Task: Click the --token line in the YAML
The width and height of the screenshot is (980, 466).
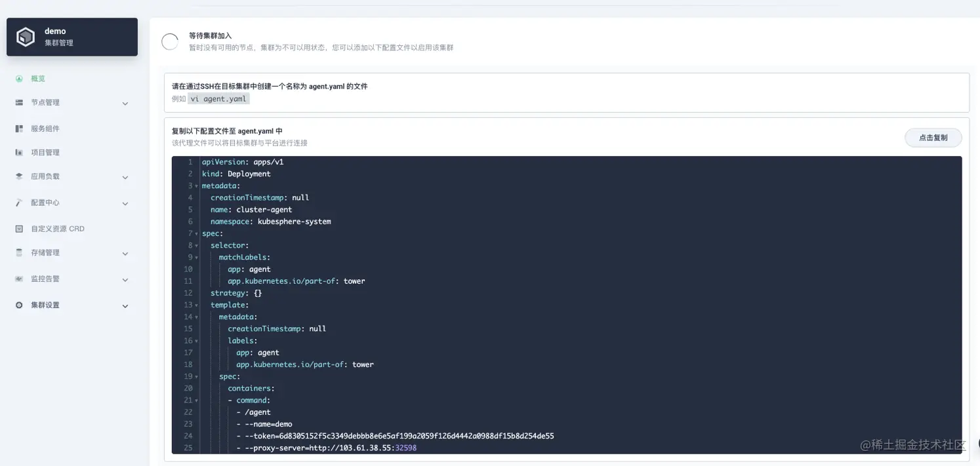Action: [395, 436]
